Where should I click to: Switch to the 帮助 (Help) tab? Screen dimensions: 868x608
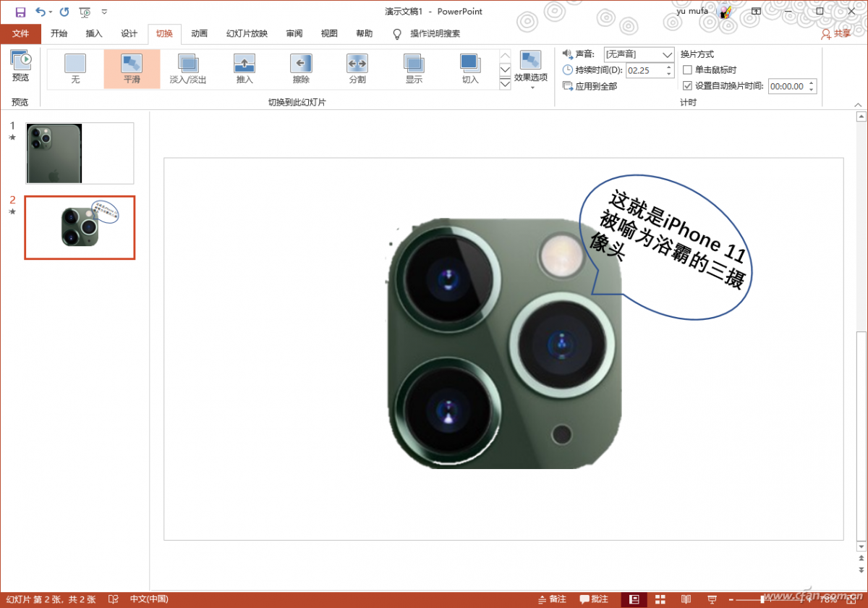[x=365, y=33]
